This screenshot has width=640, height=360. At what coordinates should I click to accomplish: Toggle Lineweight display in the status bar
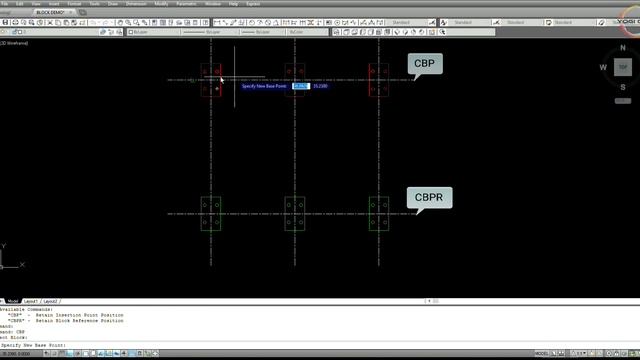(124, 353)
